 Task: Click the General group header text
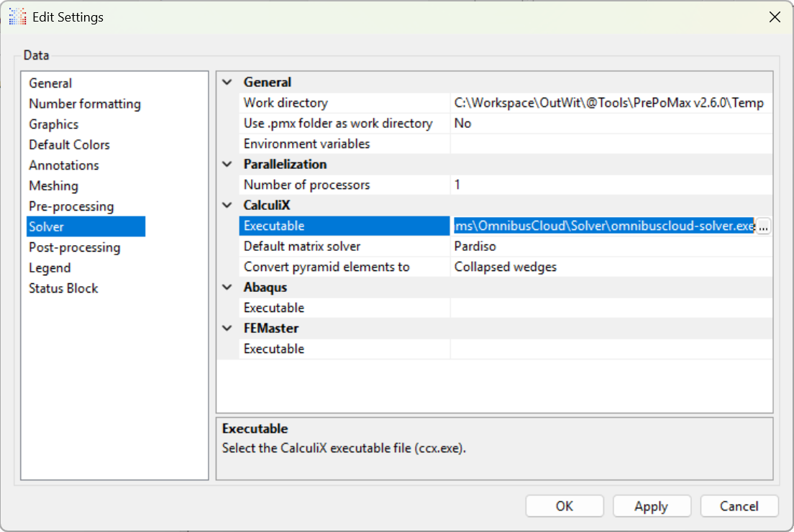tap(268, 82)
